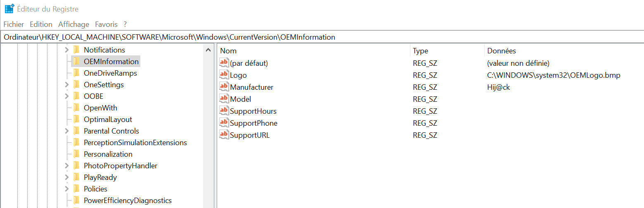Select the Personalization tree key
644x208 pixels.
click(108, 154)
